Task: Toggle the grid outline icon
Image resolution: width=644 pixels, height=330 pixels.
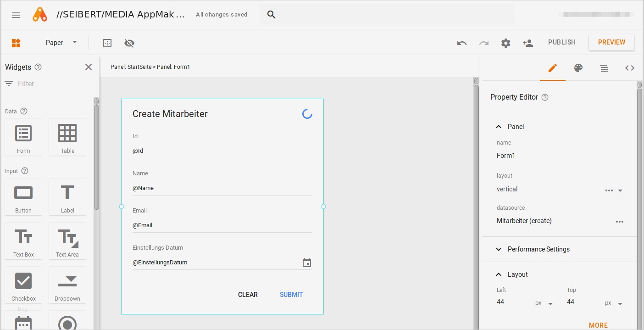Action: tap(107, 43)
